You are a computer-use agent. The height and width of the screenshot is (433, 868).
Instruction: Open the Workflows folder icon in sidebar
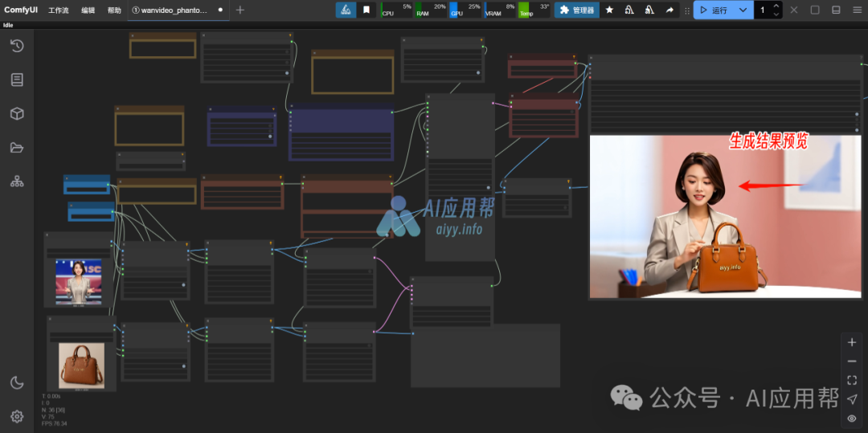[17, 148]
